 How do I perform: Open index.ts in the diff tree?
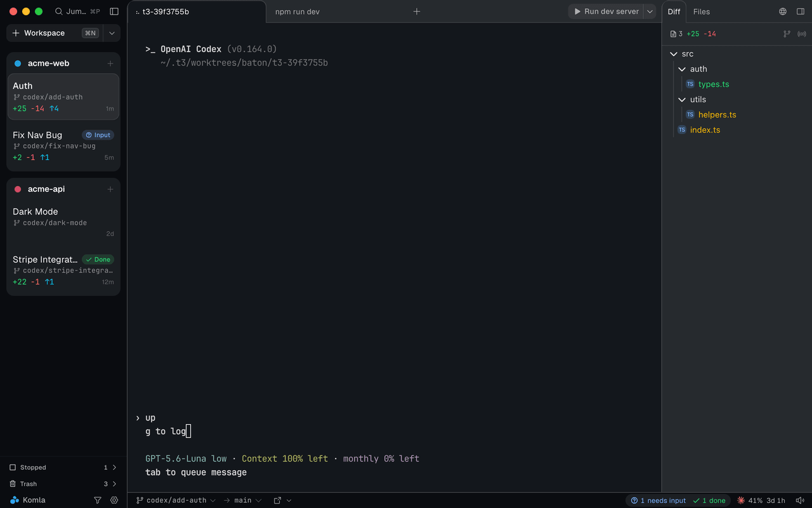click(x=705, y=130)
